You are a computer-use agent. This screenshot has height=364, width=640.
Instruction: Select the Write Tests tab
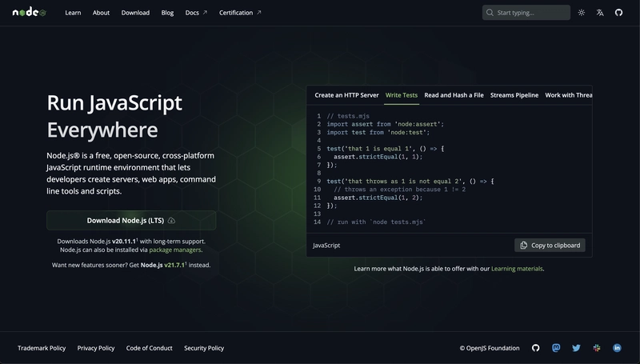pyautogui.click(x=402, y=95)
